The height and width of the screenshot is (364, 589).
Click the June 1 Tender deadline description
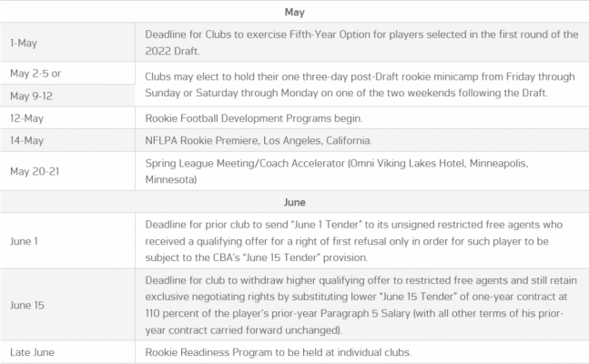coord(354,241)
